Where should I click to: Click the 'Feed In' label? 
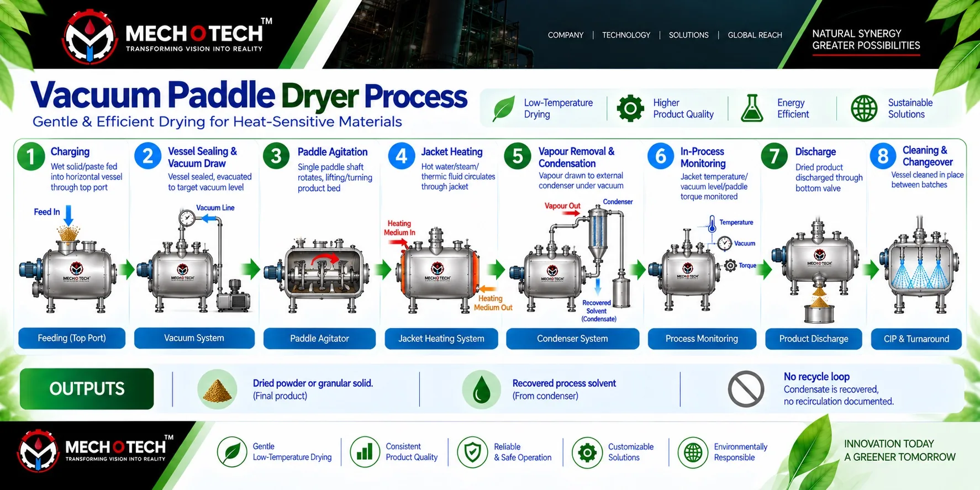point(47,212)
